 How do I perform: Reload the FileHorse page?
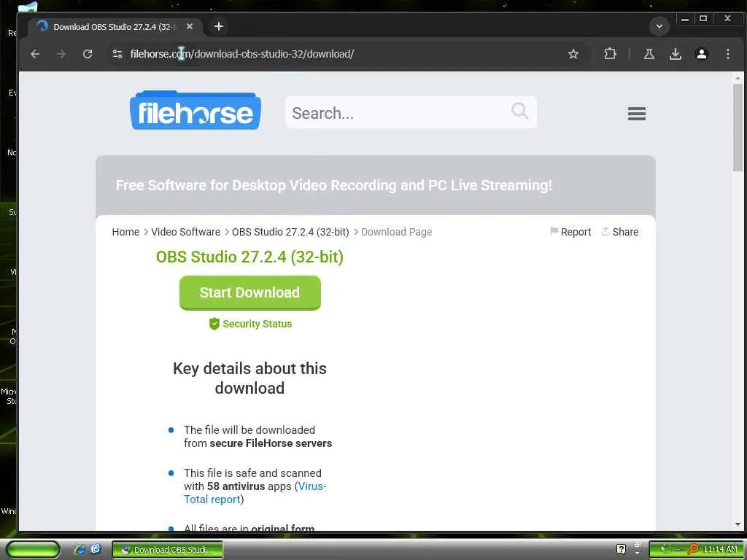88,54
